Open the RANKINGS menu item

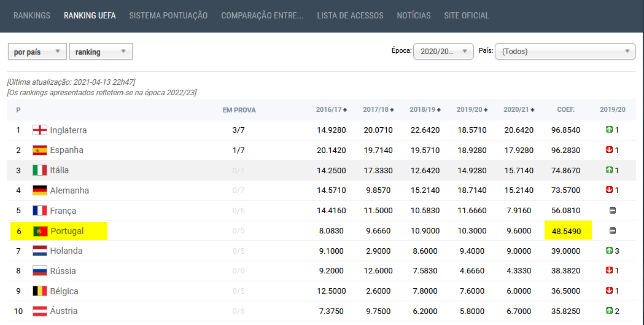coord(32,15)
